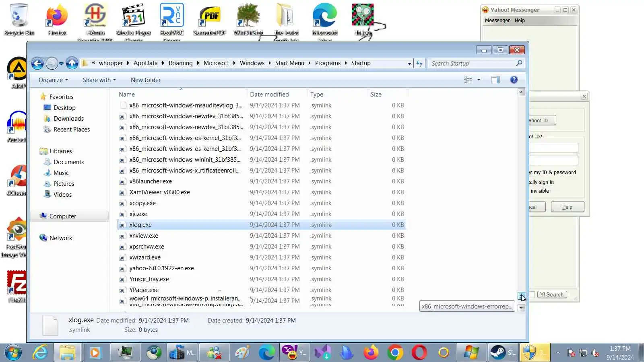Screen dimensions: 644x362
Task: Open Downloads in the navigation pane
Action: (x=68, y=119)
